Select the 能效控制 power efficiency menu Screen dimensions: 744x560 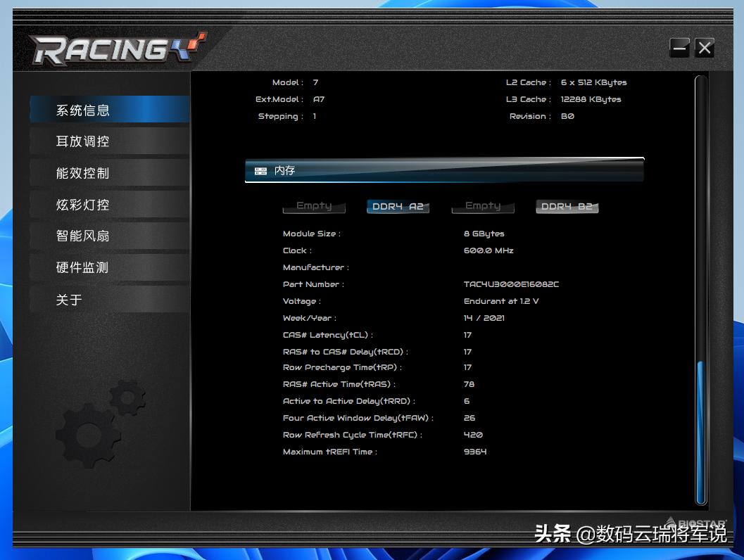coord(110,172)
